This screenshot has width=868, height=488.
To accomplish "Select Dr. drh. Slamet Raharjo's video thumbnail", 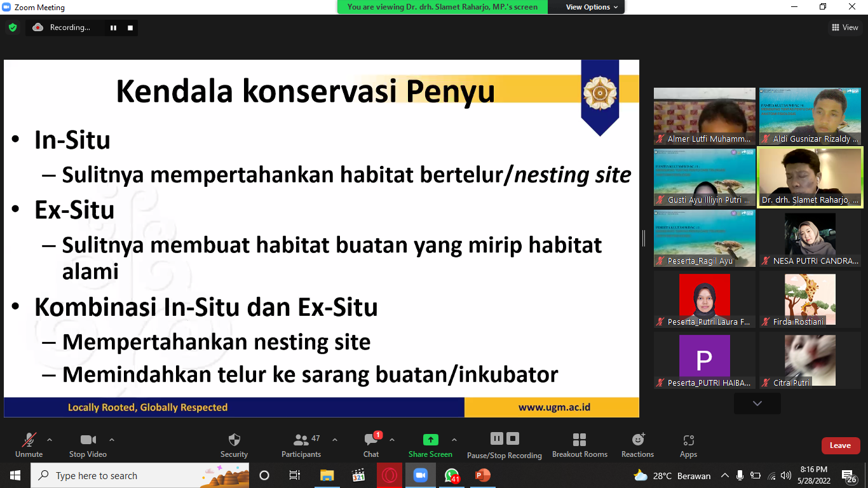I will pos(810,177).
